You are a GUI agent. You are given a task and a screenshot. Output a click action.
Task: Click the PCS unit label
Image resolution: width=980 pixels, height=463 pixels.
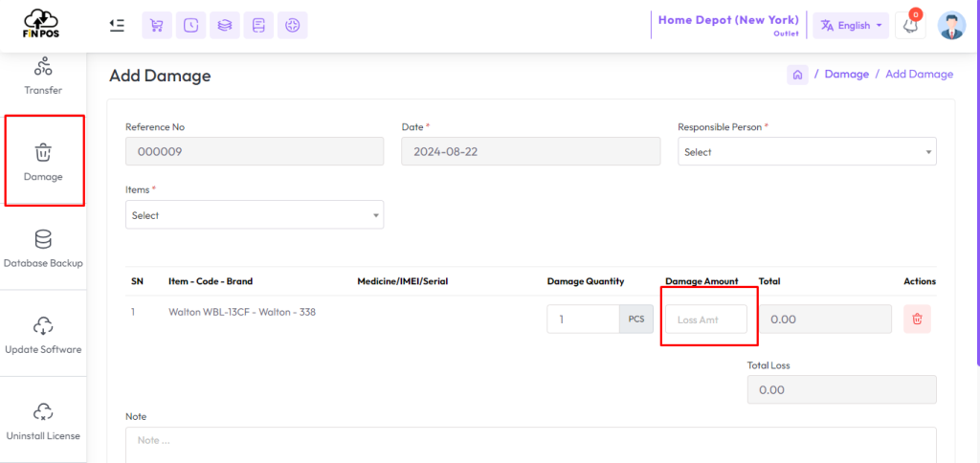[635, 320]
